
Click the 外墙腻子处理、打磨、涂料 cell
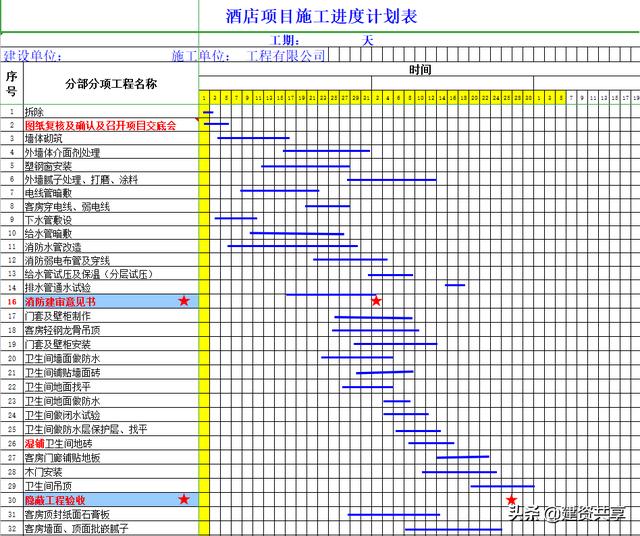tap(111, 179)
